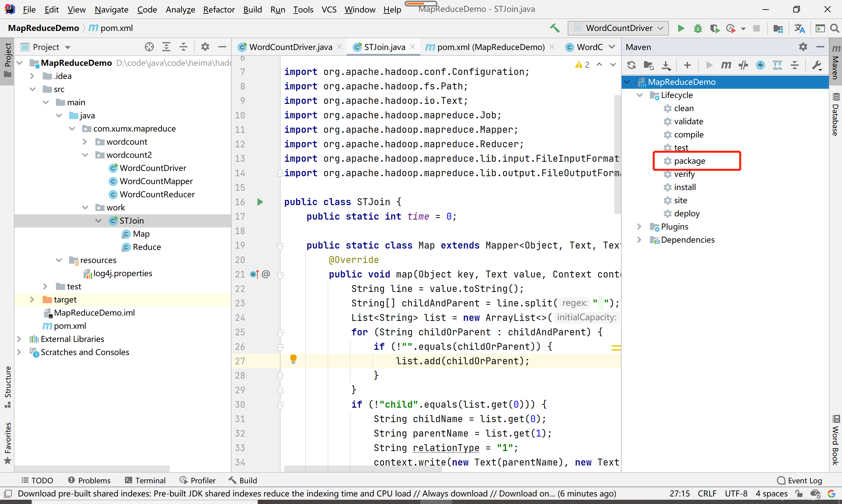Open the WordCountDriver run configuration dropdown
This screenshot has height=504, width=842.
pos(618,28)
